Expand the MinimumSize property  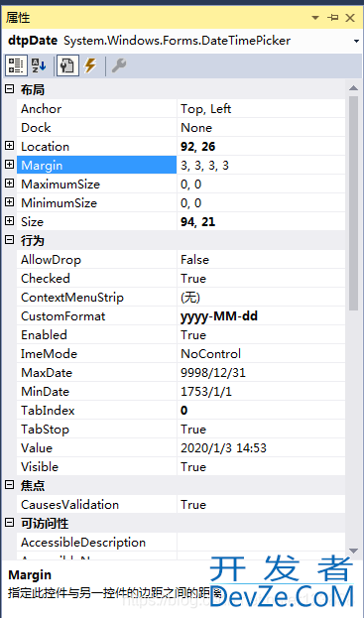(x=9, y=202)
